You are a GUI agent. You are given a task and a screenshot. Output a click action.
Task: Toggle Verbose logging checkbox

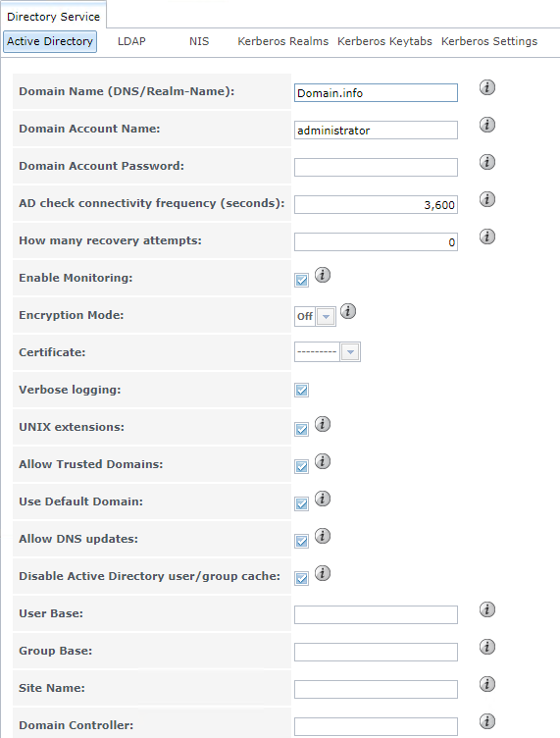pos(302,391)
